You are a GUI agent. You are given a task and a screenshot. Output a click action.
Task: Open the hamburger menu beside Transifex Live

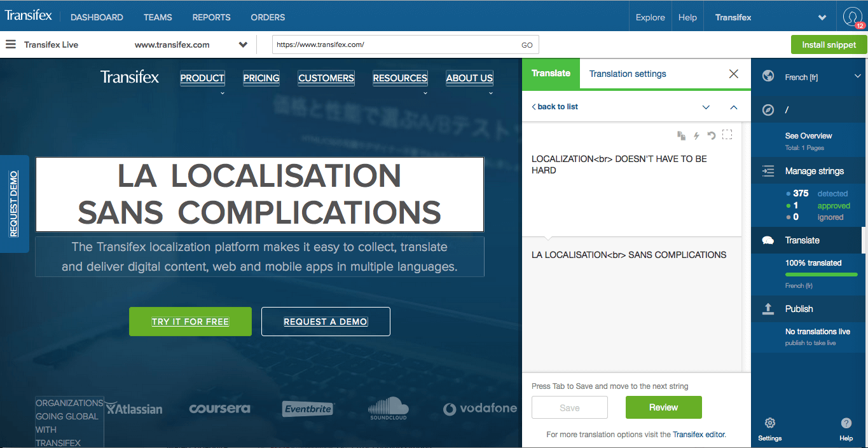[x=10, y=44]
